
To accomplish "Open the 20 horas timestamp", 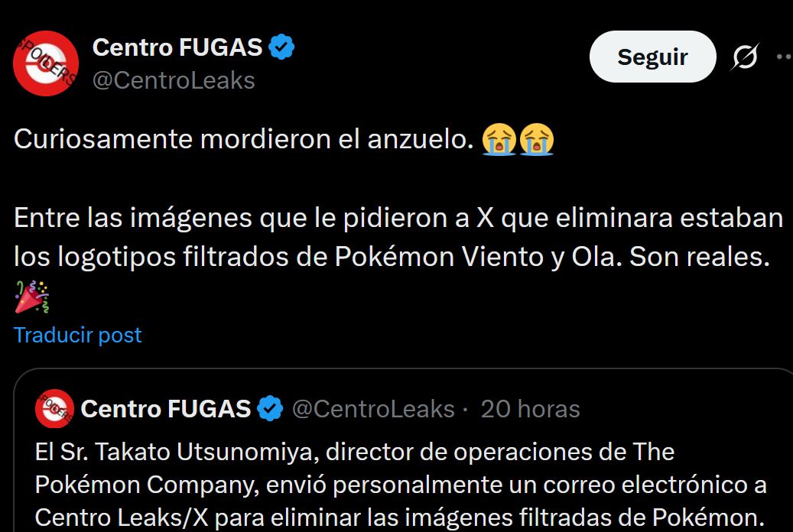I will (x=530, y=409).
